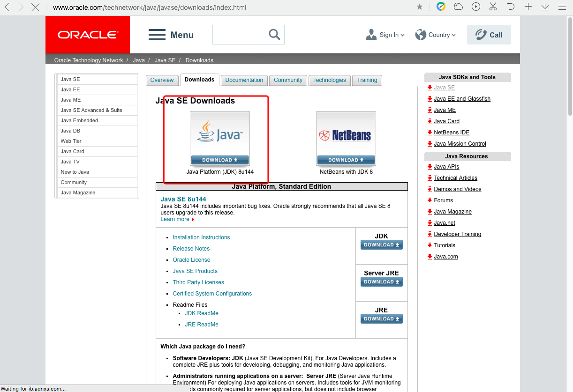This screenshot has width=573, height=392.
Task: Select New to Java sidebar item
Action: pos(97,172)
